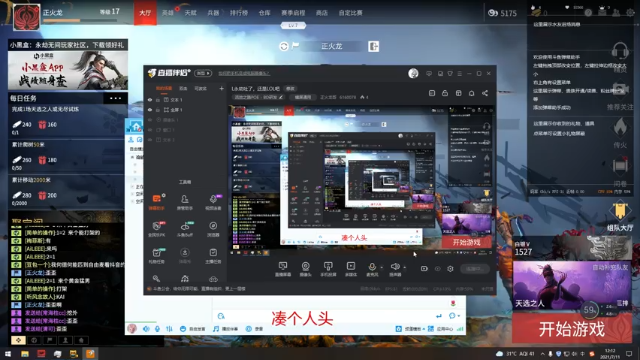Click the 天选之人 mode thumbnail
The image size is (640, 360).
point(571,286)
